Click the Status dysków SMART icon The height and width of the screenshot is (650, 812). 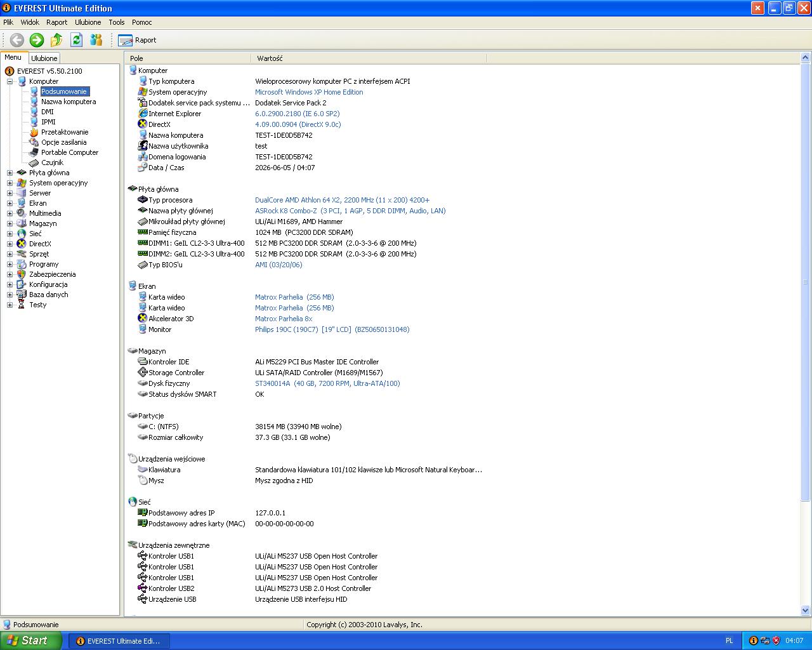click(x=143, y=394)
